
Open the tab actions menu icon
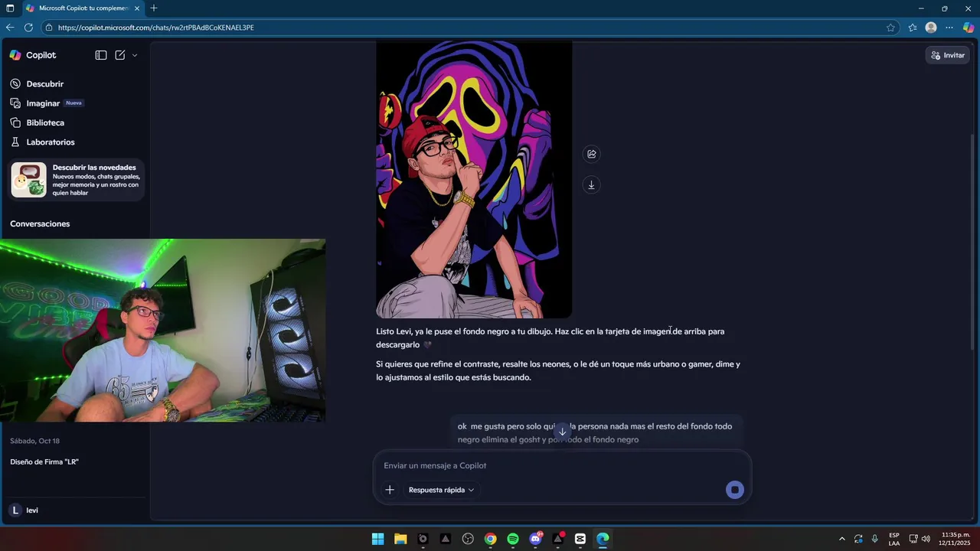click(10, 8)
